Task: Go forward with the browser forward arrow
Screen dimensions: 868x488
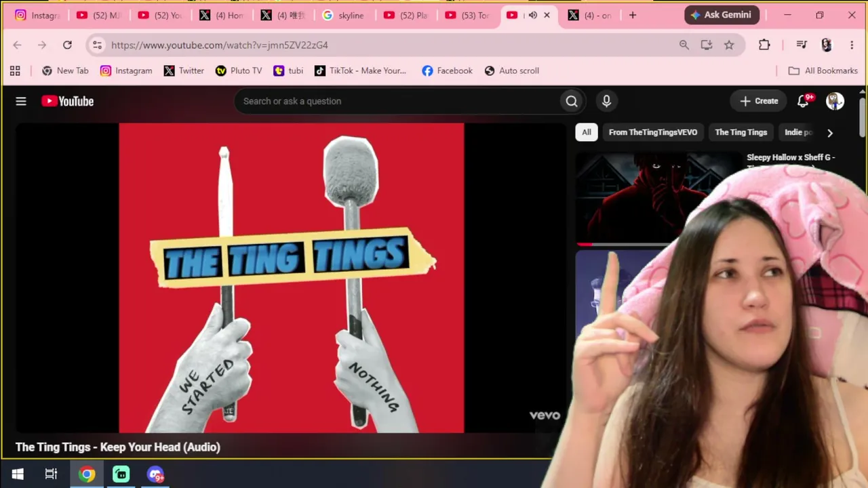Action: [42, 45]
